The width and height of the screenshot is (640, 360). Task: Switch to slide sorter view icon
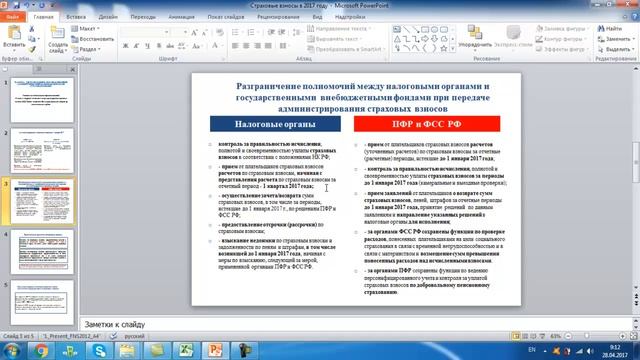point(525,336)
